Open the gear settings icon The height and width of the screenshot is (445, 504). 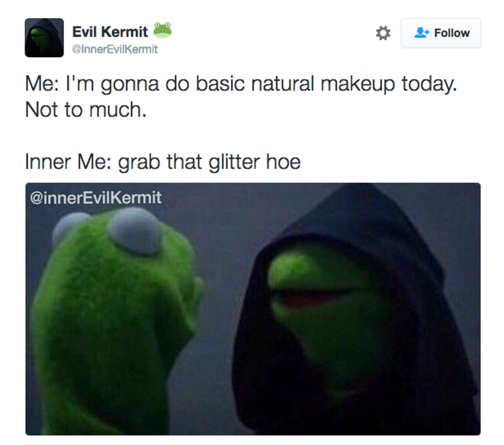[383, 33]
